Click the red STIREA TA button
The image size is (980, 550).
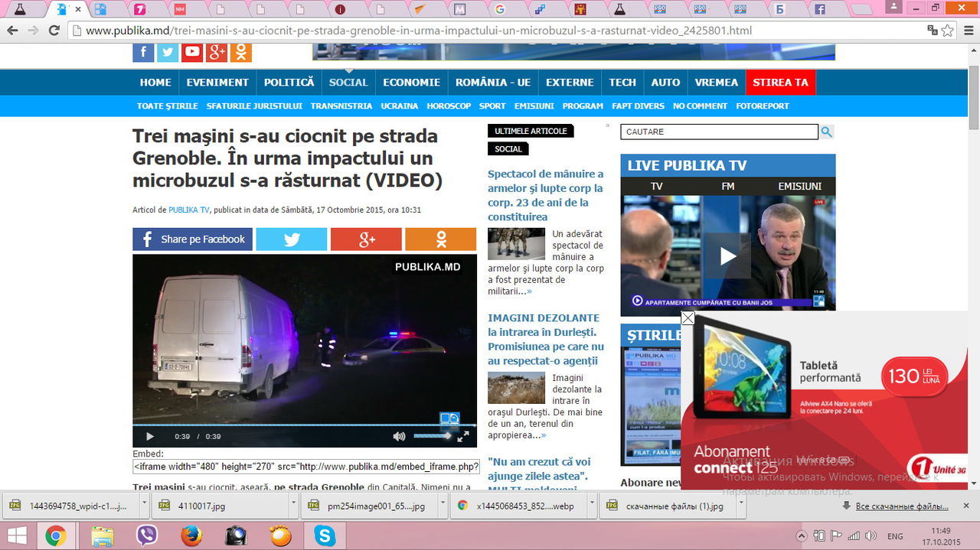(x=780, y=83)
